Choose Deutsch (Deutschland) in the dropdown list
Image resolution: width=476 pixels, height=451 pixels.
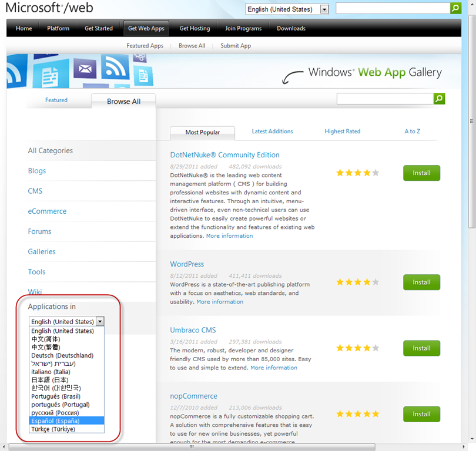(x=67, y=355)
